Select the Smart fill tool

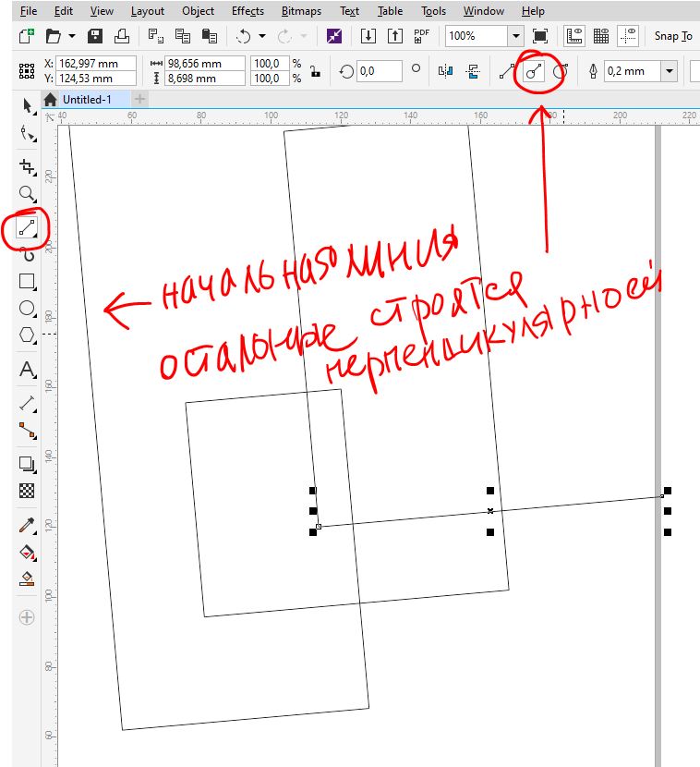27,579
